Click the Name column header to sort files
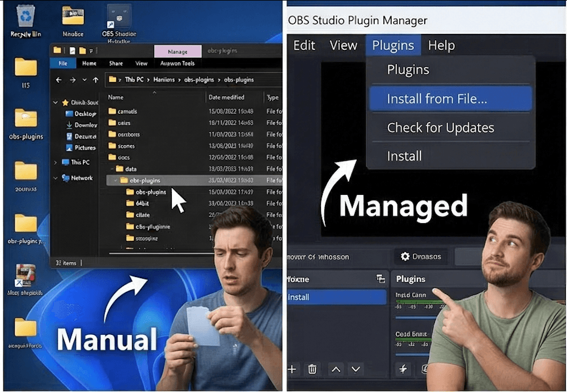This screenshot has height=392, width=567. coord(116,96)
